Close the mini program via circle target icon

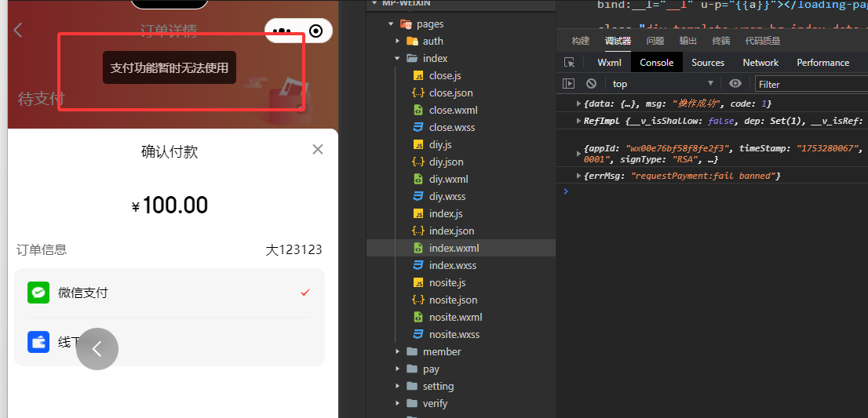pyautogui.click(x=316, y=31)
